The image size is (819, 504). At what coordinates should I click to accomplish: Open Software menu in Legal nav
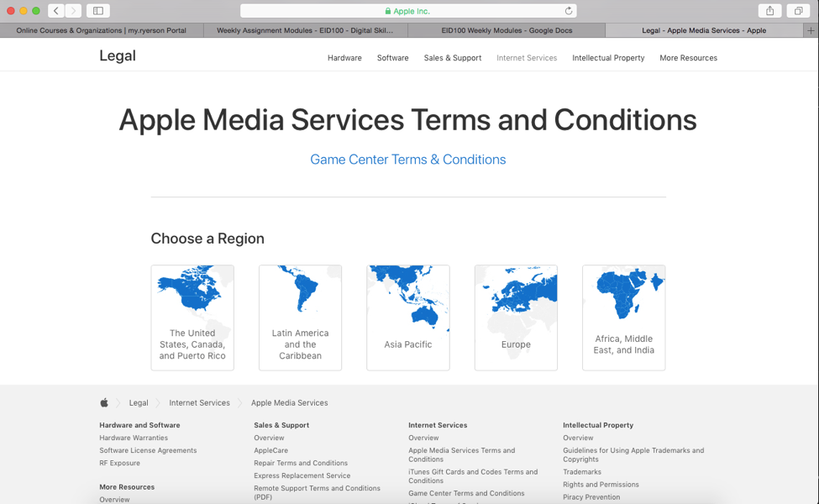click(x=393, y=58)
